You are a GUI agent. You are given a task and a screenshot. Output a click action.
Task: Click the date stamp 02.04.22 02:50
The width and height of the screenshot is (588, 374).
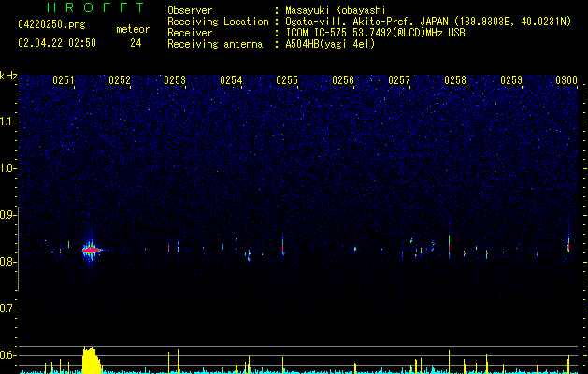click(57, 43)
